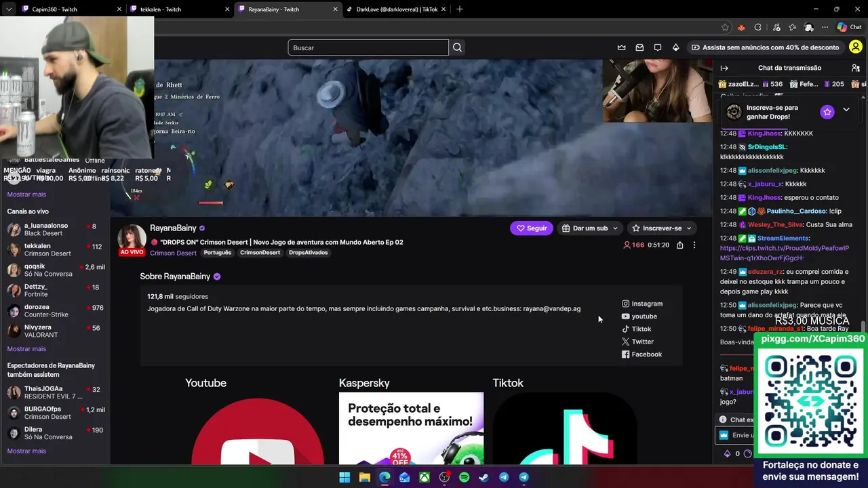Viewport: 868px width, 488px height.
Task: Favorite this page with the star icon
Action: (726, 27)
